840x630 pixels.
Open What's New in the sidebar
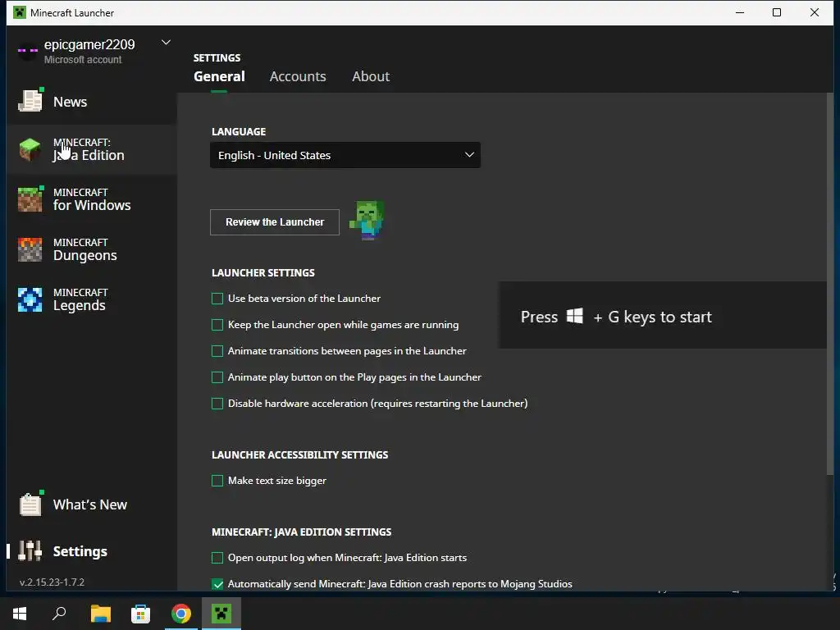pos(92,504)
